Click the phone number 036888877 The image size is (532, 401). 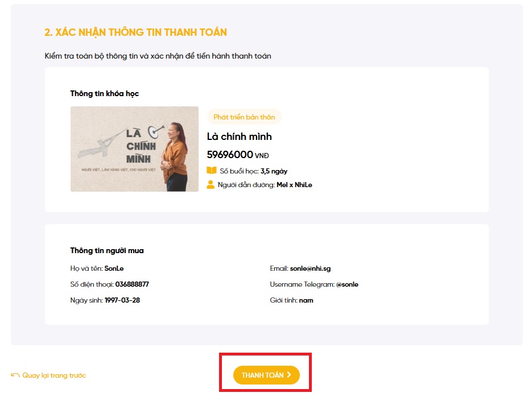[132, 284]
